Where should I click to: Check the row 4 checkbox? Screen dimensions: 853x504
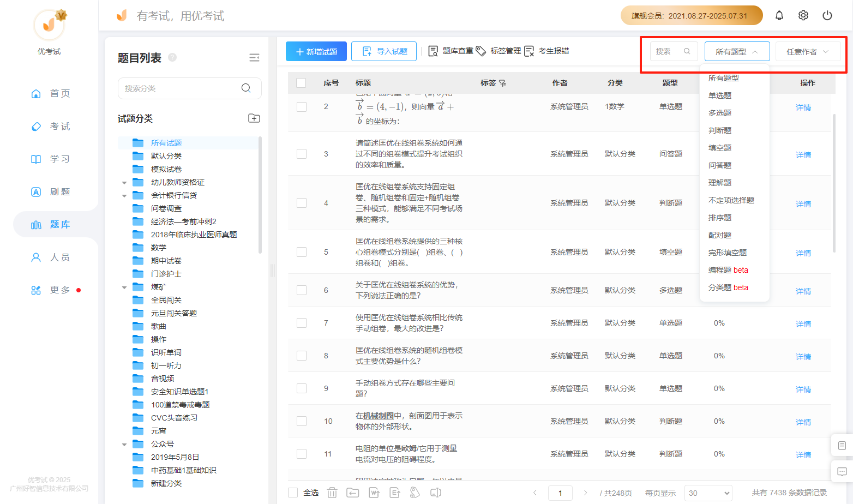coord(302,203)
